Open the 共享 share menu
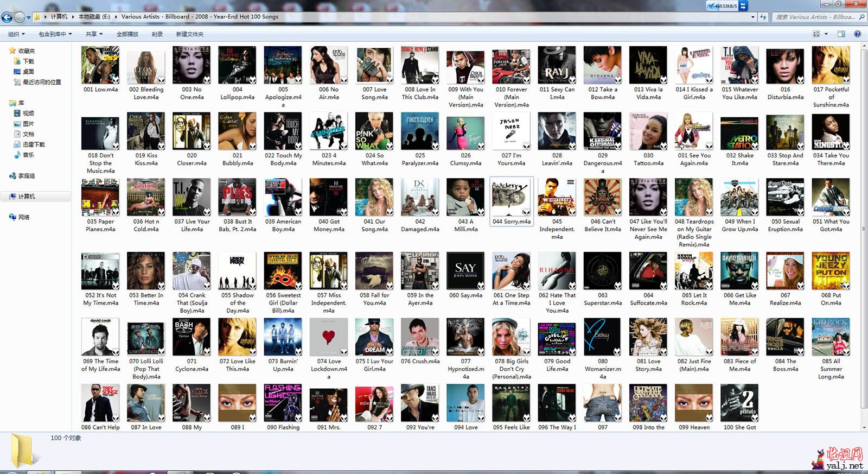Image resolution: width=868 pixels, height=474 pixels. [x=94, y=34]
